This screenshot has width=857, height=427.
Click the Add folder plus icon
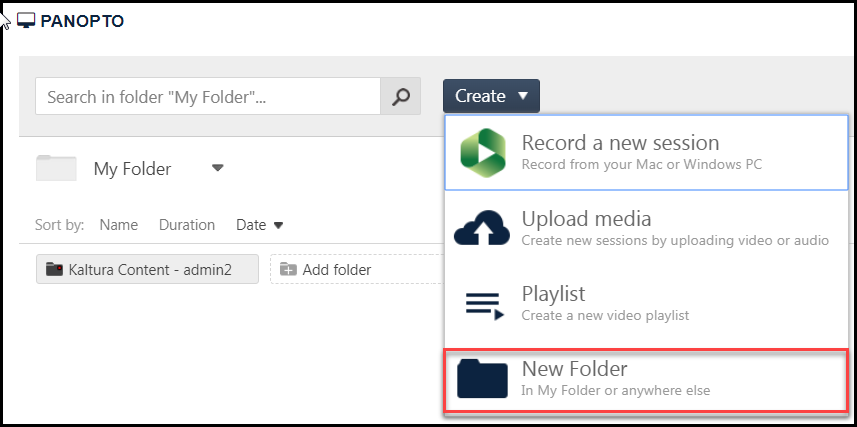[x=288, y=269]
